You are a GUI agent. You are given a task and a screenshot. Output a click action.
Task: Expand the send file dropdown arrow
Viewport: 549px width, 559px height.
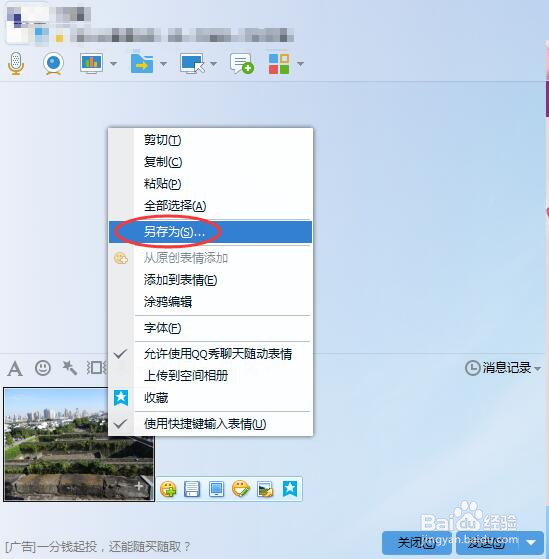click(163, 64)
